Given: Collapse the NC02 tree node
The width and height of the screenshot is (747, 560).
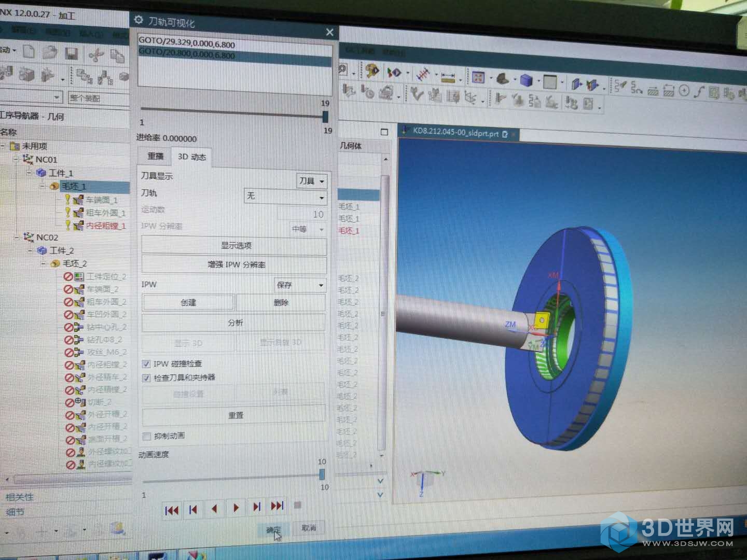Looking at the screenshot, I should coord(17,237).
